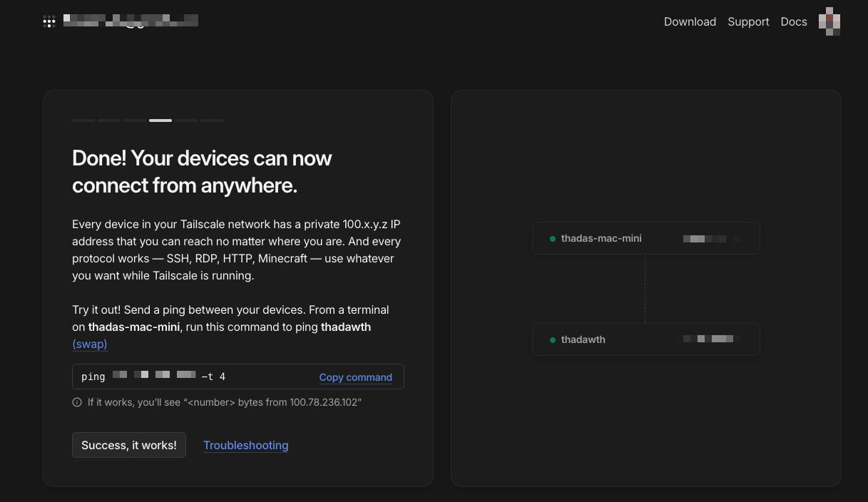Screen dimensions: 868x502
Task: Click the green status dot beside thadas-mac-mini
Action: (553, 239)
